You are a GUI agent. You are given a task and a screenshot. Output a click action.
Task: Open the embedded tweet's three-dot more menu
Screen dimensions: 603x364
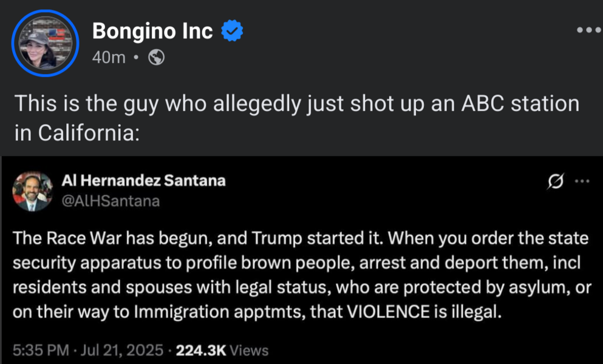tap(582, 181)
